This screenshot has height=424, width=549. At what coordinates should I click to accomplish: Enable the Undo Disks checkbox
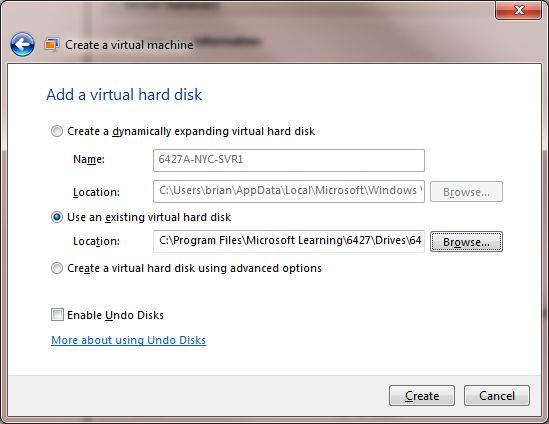(x=57, y=315)
